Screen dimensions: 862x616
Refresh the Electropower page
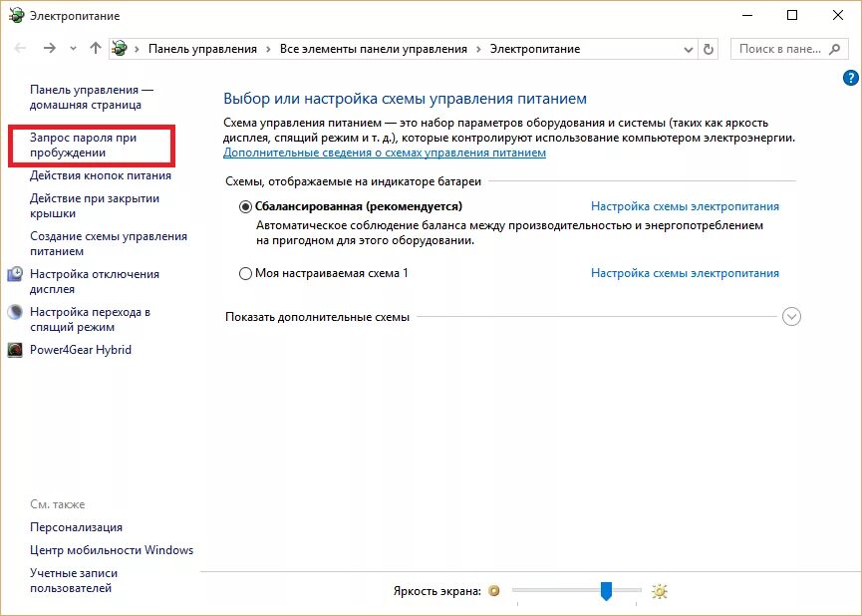[x=709, y=50]
